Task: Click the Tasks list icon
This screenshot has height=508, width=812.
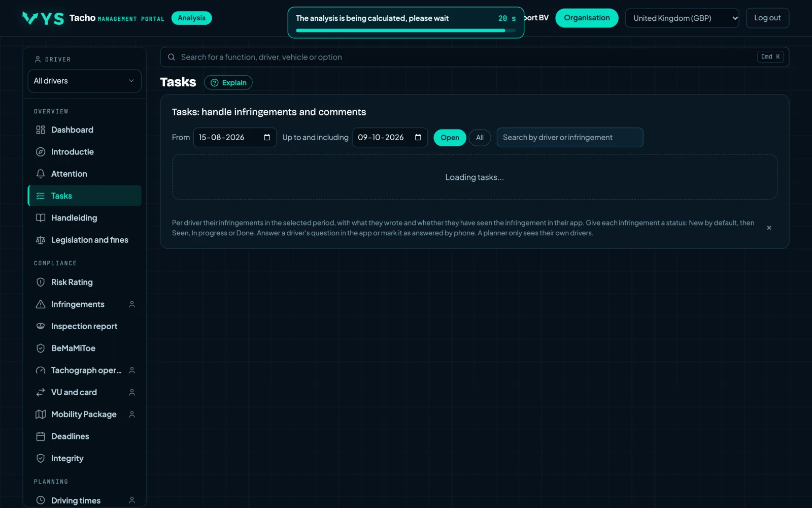Action: [x=41, y=196]
